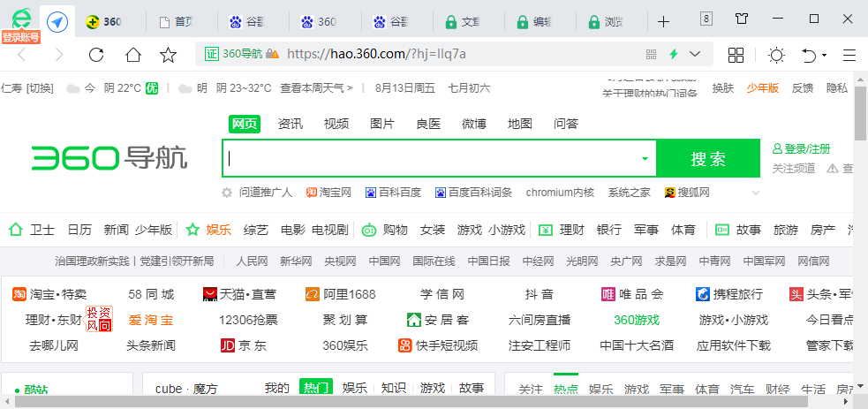The width and height of the screenshot is (868, 409).
Task: Expand the address bar dropdown arrow
Action: tap(694, 54)
